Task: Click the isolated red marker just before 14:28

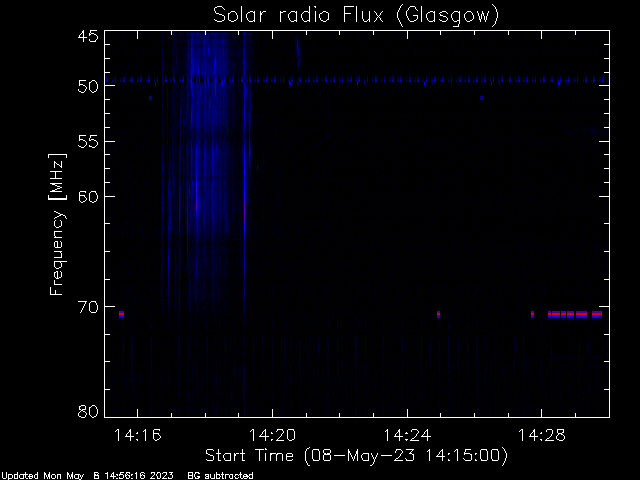Action: 532,314
